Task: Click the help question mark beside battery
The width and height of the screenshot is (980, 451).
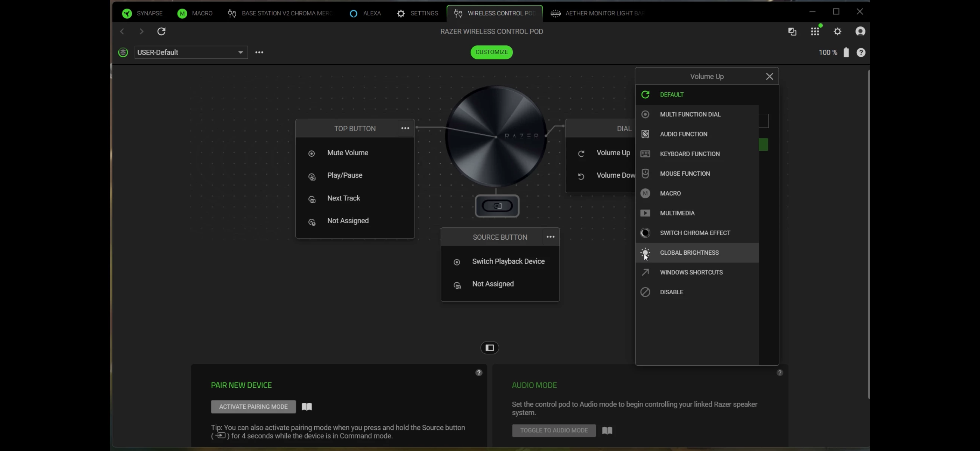Action: pos(861,52)
